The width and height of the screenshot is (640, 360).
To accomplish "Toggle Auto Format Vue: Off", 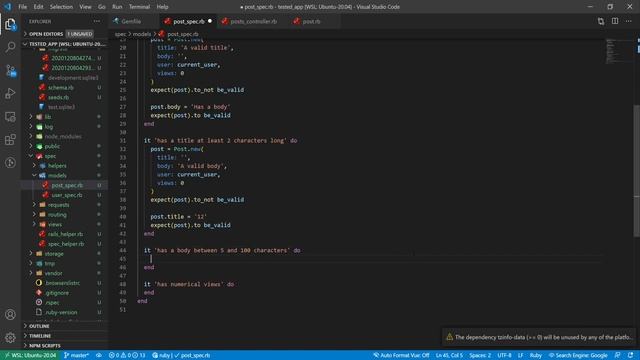I will [401, 355].
